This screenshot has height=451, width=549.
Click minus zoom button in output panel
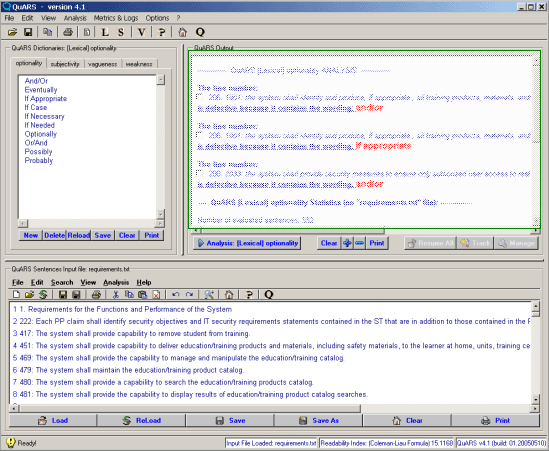359,243
